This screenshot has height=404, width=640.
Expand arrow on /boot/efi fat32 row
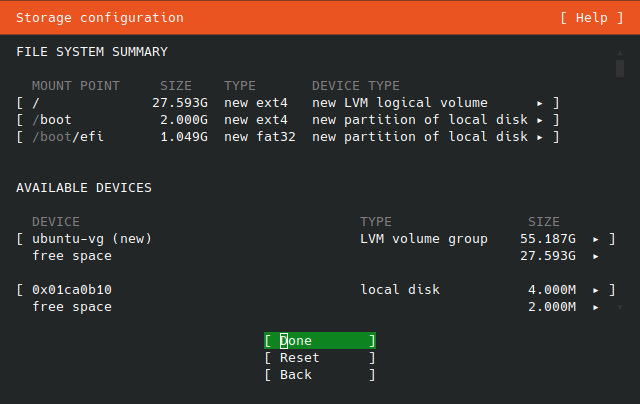tap(540, 138)
